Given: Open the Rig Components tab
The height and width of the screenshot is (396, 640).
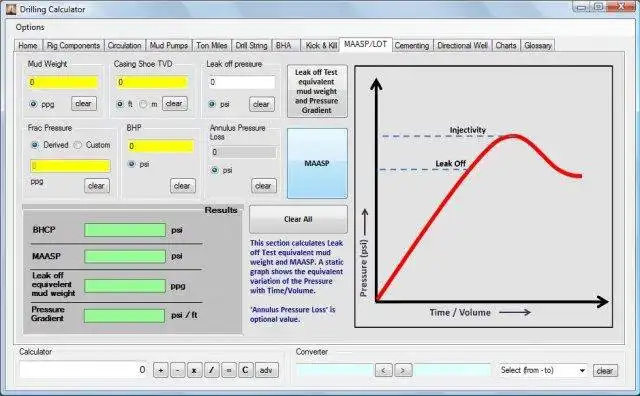Looking at the screenshot, I should click(x=73, y=45).
